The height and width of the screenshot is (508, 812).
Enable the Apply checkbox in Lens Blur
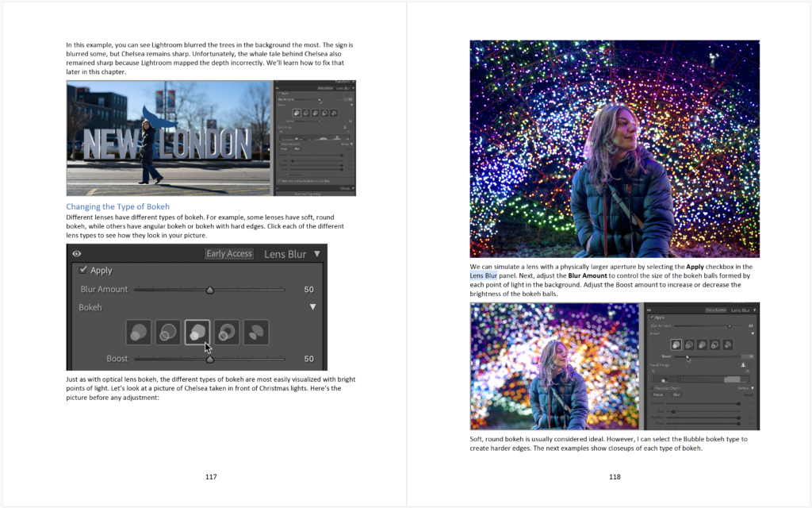[x=82, y=271]
